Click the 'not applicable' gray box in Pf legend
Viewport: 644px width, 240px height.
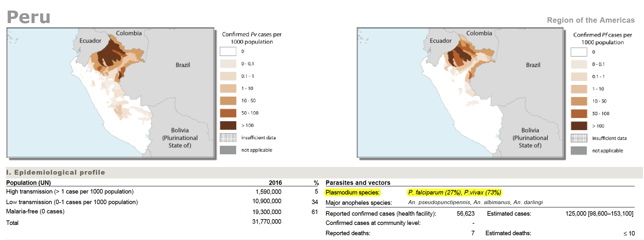[579, 151]
